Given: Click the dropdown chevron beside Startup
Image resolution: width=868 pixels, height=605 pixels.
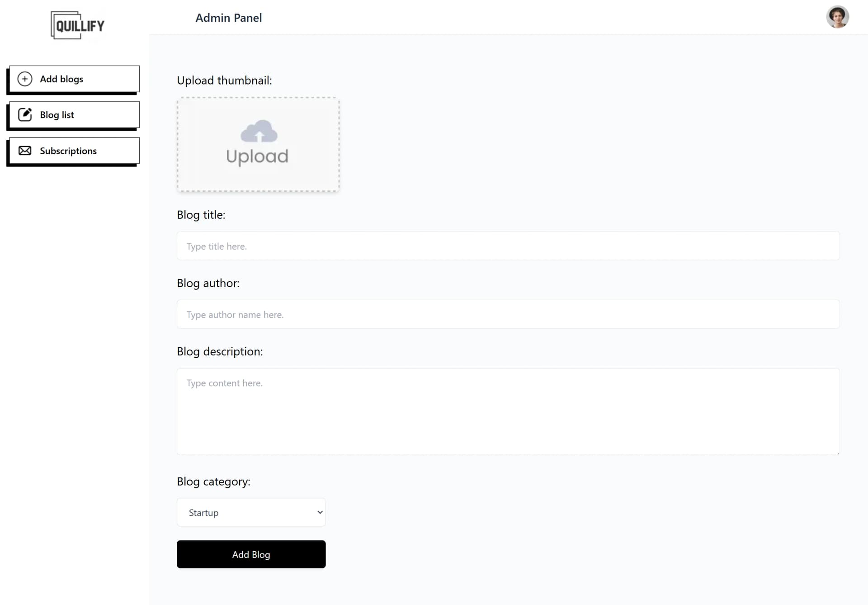Looking at the screenshot, I should [320, 512].
